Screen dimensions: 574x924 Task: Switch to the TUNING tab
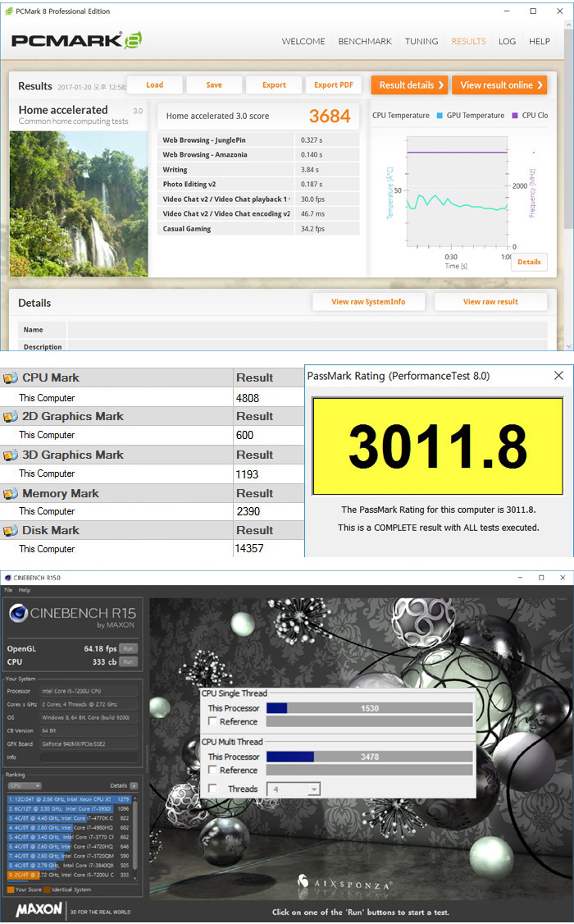pos(421,41)
